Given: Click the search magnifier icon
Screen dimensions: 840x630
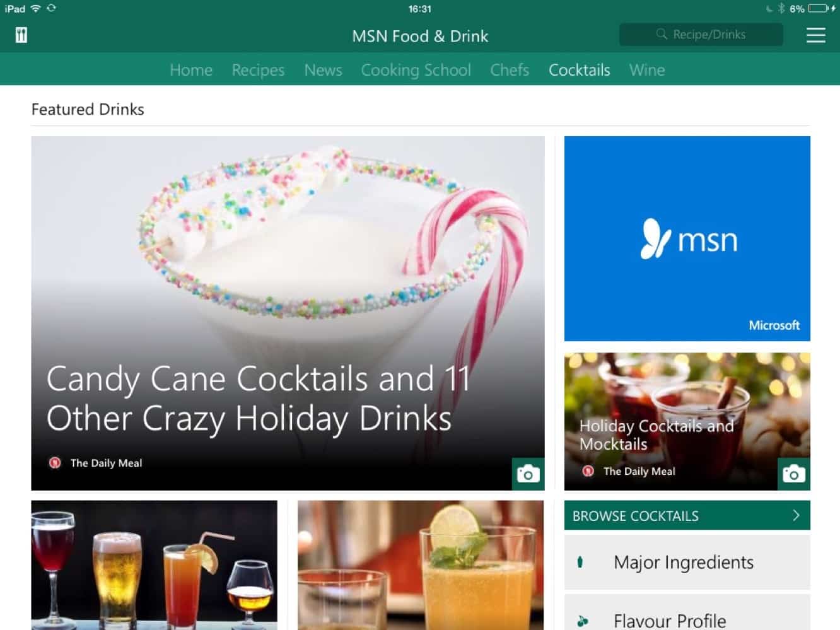Looking at the screenshot, I should [662, 34].
